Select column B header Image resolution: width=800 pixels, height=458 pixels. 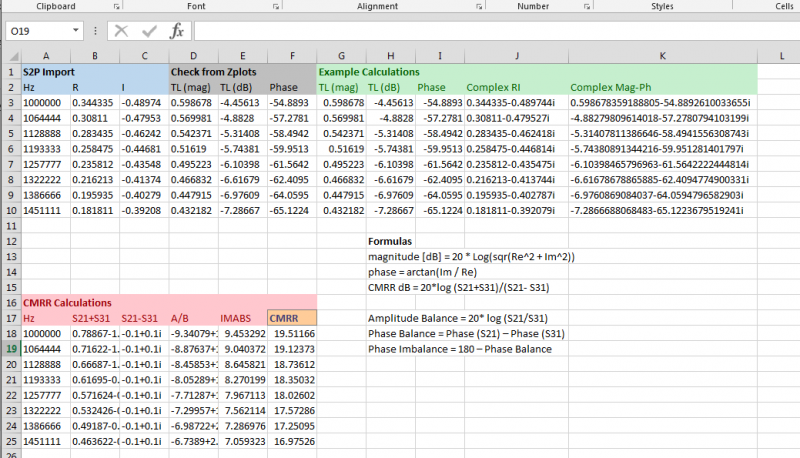[95, 56]
